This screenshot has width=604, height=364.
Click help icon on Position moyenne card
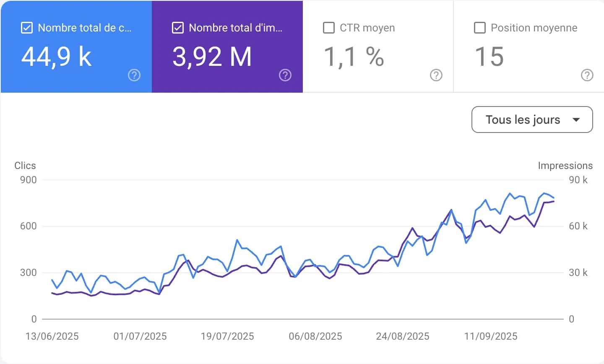[587, 75]
